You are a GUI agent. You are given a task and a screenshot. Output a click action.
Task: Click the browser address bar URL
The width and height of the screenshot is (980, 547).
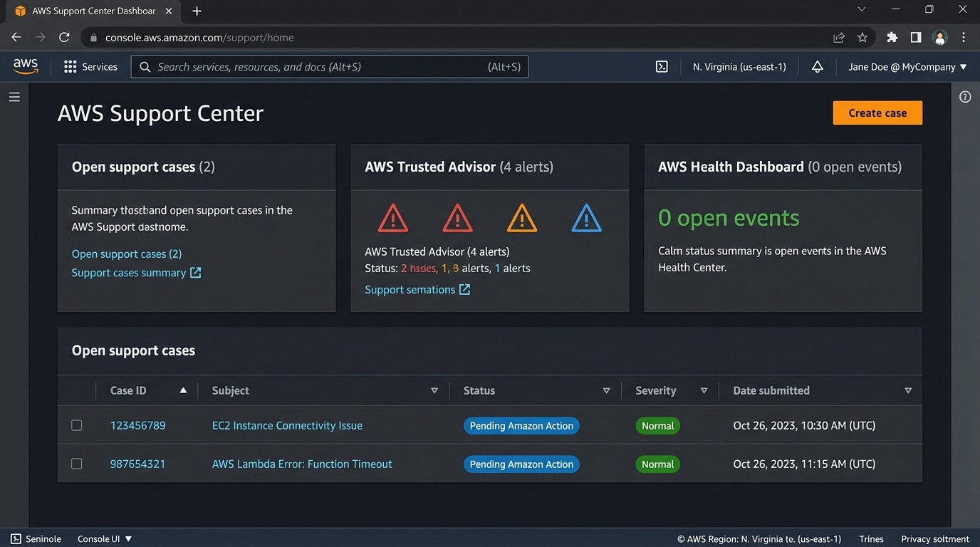click(x=199, y=37)
